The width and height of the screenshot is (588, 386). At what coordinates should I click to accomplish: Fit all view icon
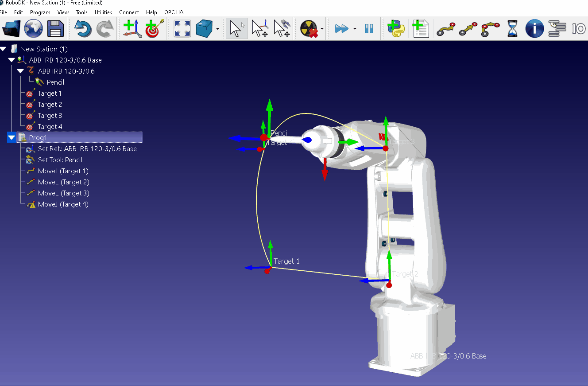[182, 29]
